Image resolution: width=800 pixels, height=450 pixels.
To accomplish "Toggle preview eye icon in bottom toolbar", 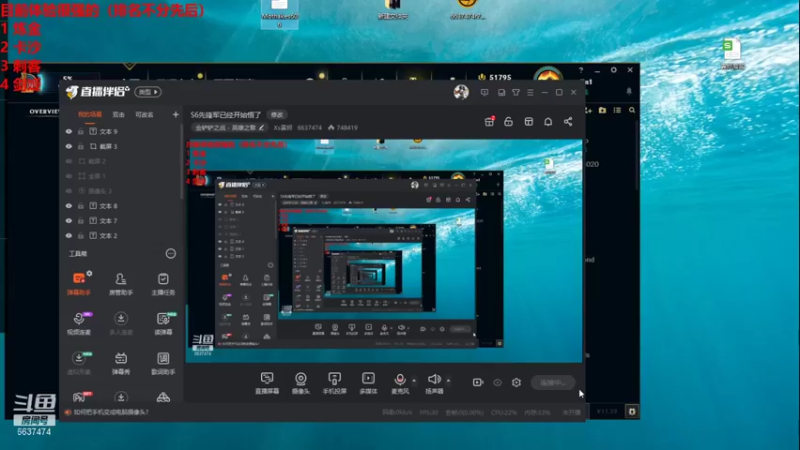I will (497, 382).
